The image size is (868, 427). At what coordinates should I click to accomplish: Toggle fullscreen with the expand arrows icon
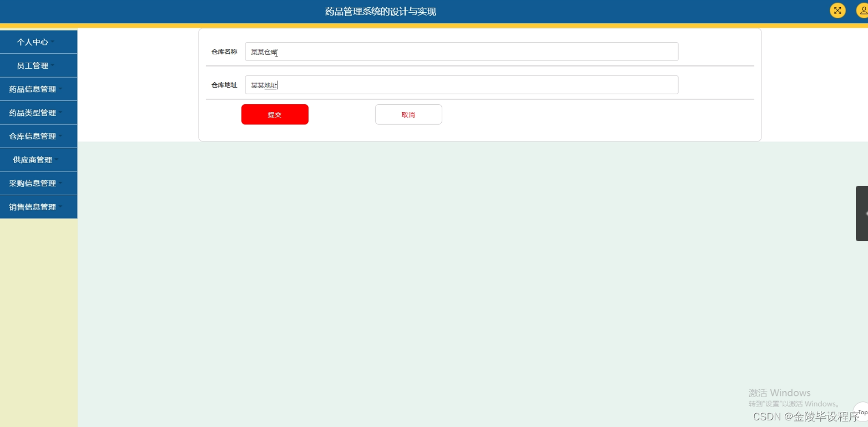pos(837,10)
